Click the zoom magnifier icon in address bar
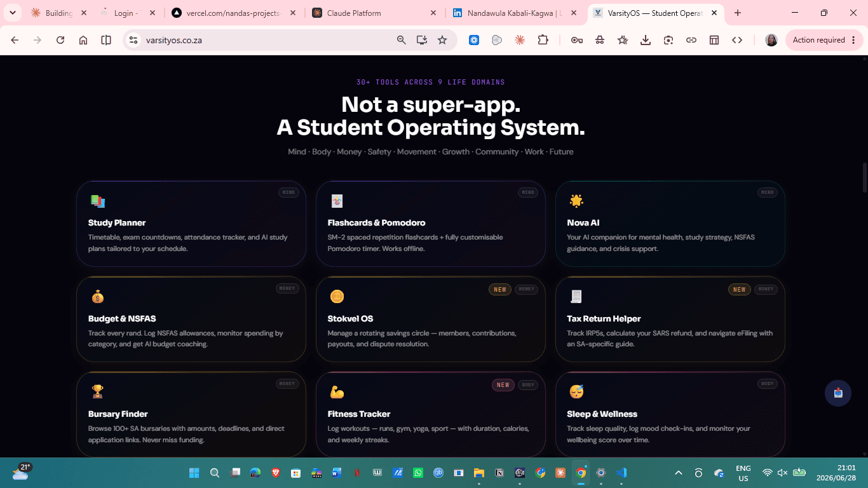 [402, 40]
